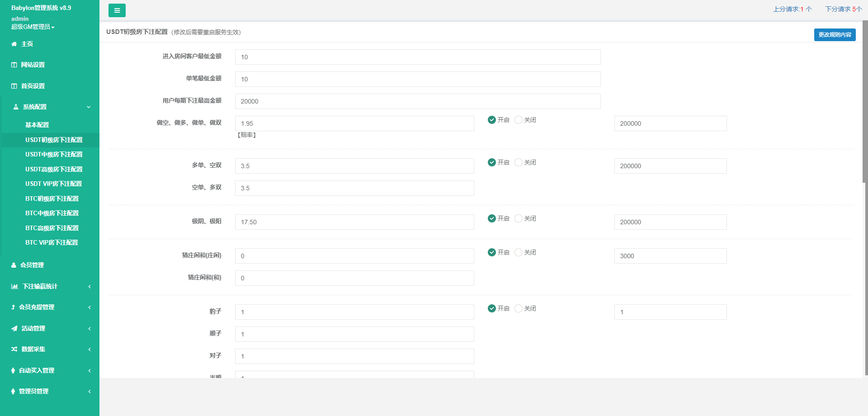Open BTC VIP房下注配置 page
The width and height of the screenshot is (868, 416).
coord(52,243)
